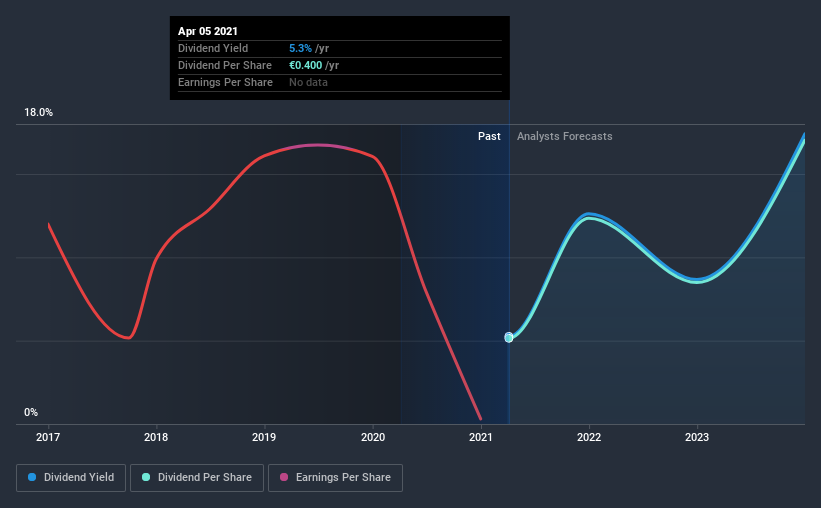Click the tooltip Dividend Per Share row label
821x508 pixels.
click(x=225, y=65)
